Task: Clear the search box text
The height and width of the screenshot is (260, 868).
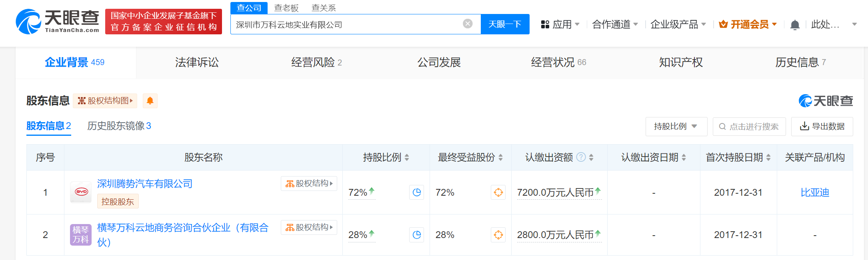Action: pos(468,24)
